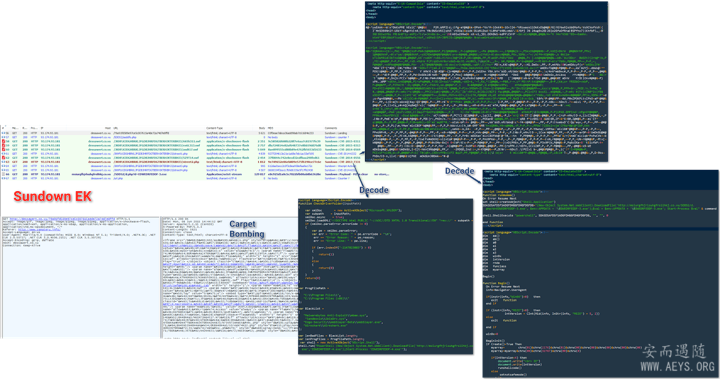Sort sessions by Content-Type column header
Screen dimensions: 720x379
click(214, 129)
